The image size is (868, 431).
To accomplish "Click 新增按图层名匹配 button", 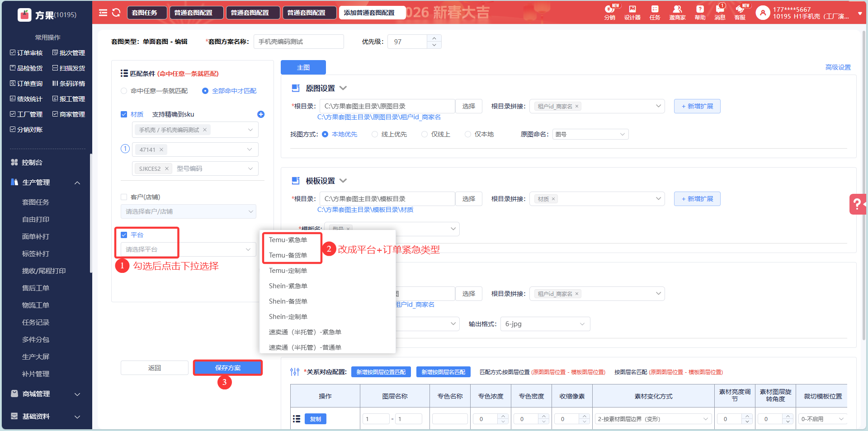I will coord(443,372).
